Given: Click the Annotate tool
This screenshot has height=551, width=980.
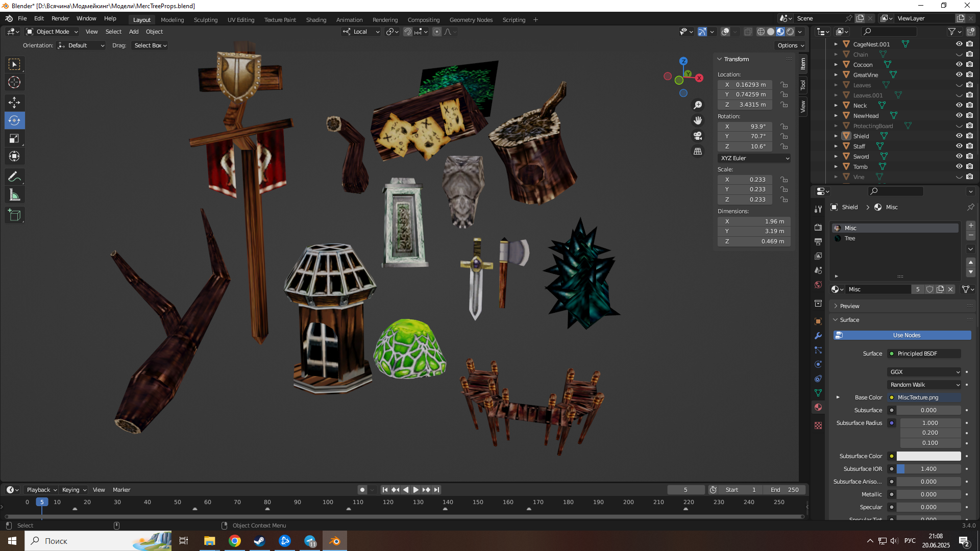Looking at the screenshot, I should [x=14, y=177].
